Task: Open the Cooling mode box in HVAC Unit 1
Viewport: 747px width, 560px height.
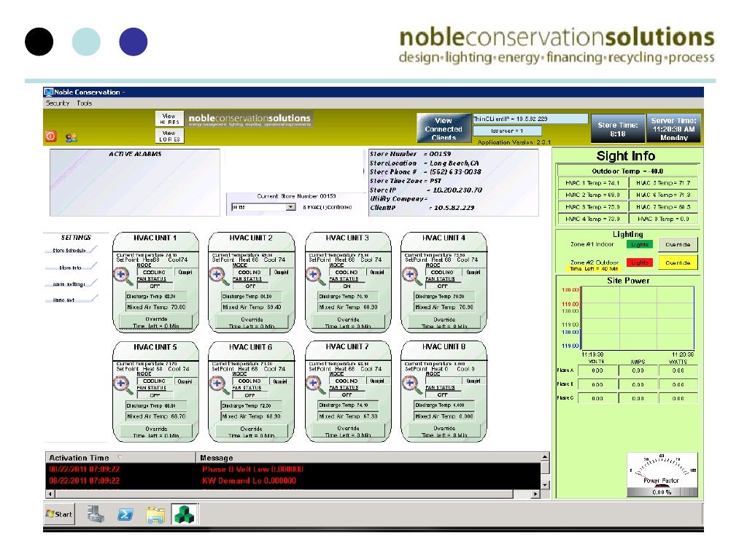Action: [x=155, y=273]
